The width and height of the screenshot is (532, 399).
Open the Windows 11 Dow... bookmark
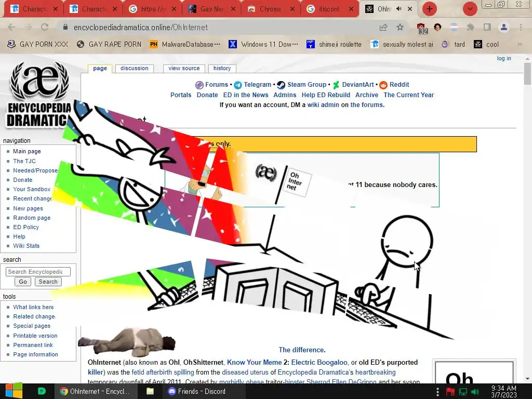263,44
